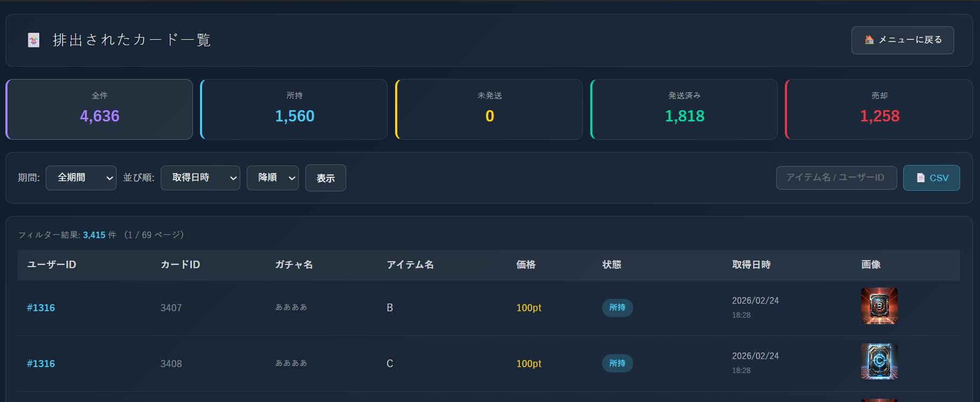Screen dimensions: 980x402
Task: Open user #1316 link for card 3408
Action: [41, 364]
